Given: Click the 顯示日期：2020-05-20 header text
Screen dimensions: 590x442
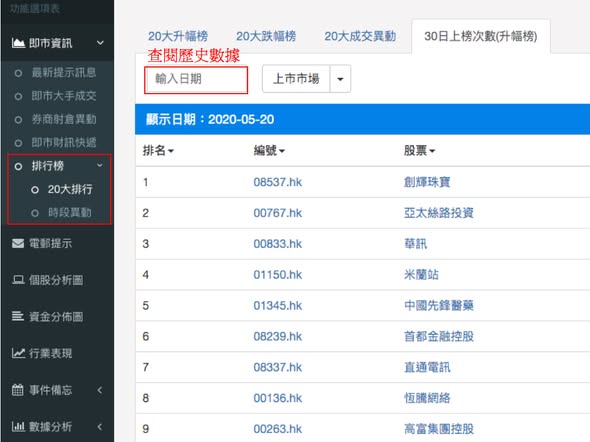Looking at the screenshot, I should (210, 119).
